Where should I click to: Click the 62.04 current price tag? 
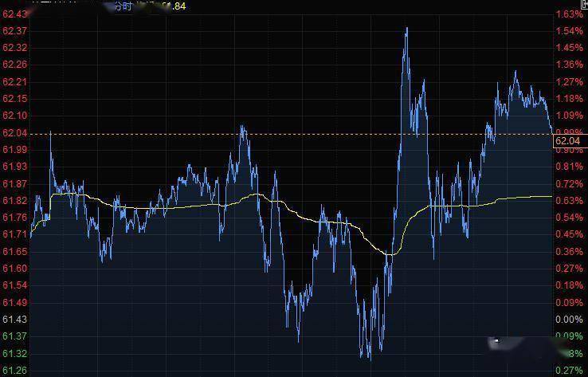[569, 140]
